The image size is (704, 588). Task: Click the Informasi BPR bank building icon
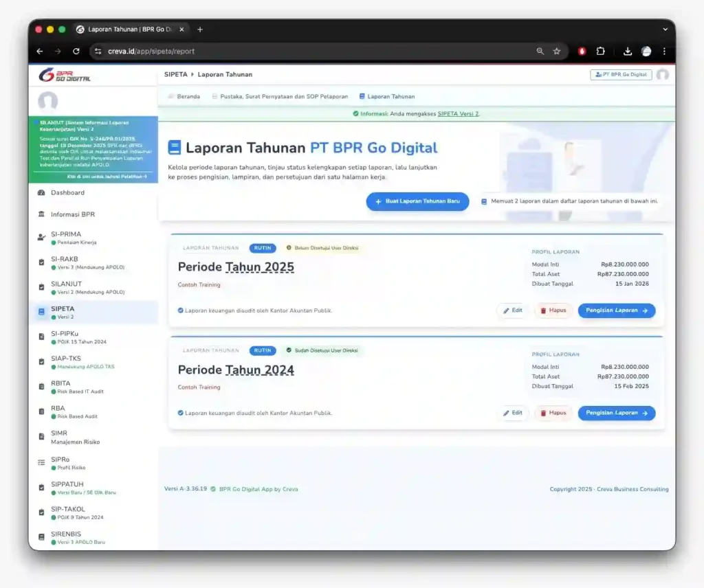point(41,214)
